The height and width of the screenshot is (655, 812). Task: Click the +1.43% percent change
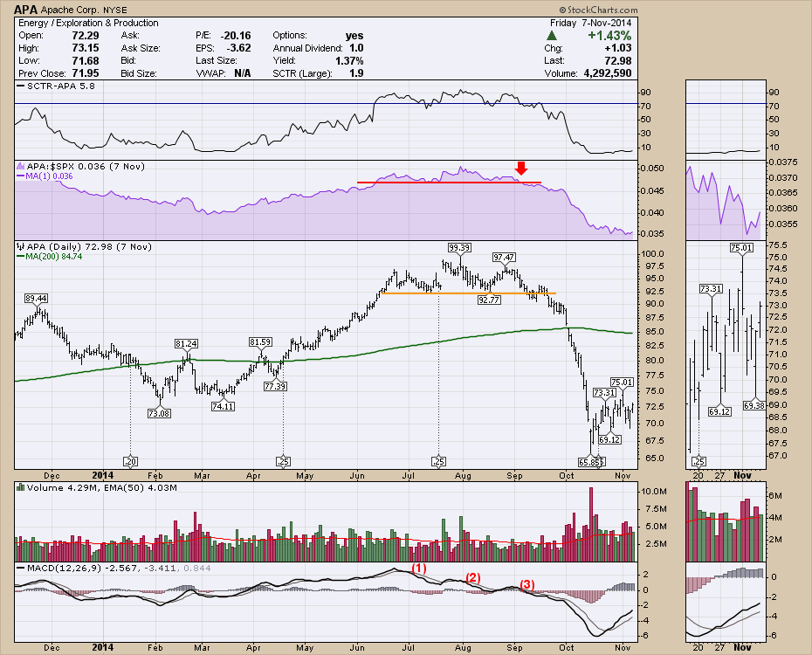(609, 35)
